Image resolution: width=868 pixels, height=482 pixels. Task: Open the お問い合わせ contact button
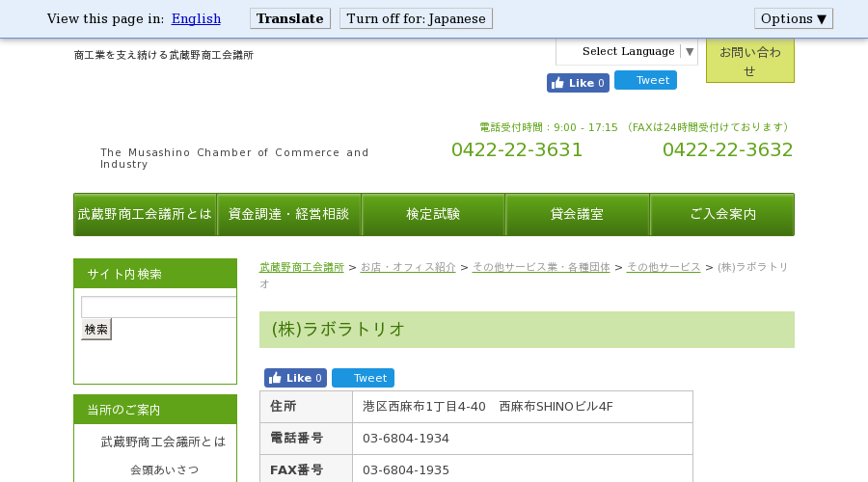(750, 61)
